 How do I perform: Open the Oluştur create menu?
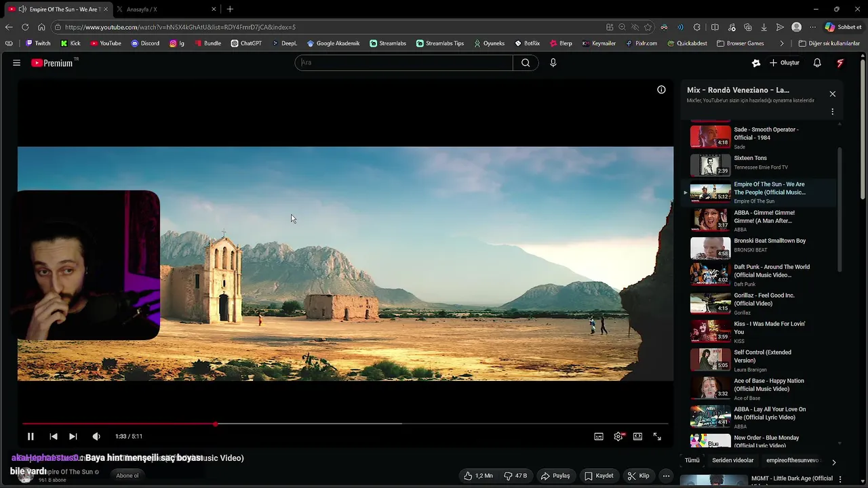click(784, 63)
